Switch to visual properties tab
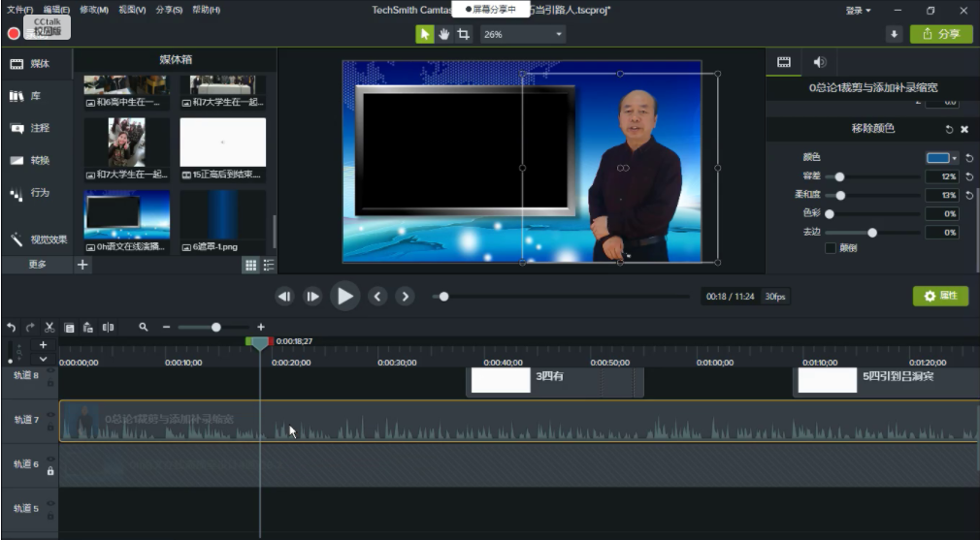 point(784,62)
